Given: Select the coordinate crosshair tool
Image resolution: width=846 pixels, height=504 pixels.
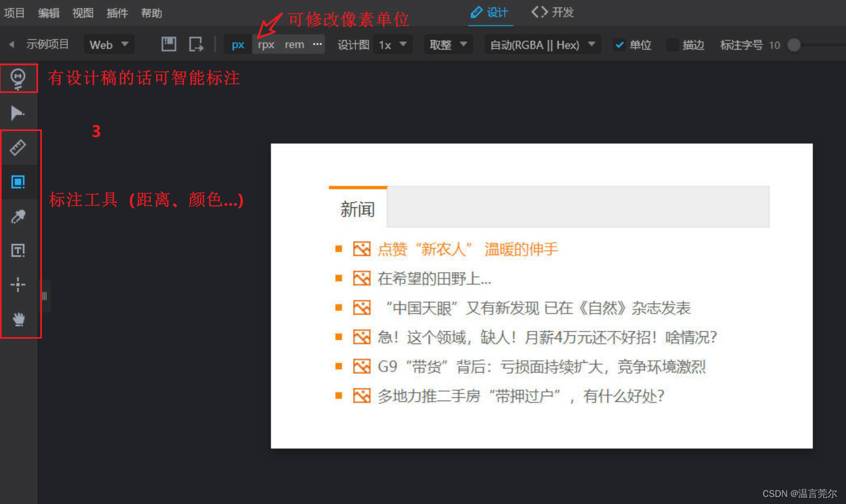Looking at the screenshot, I should point(18,284).
